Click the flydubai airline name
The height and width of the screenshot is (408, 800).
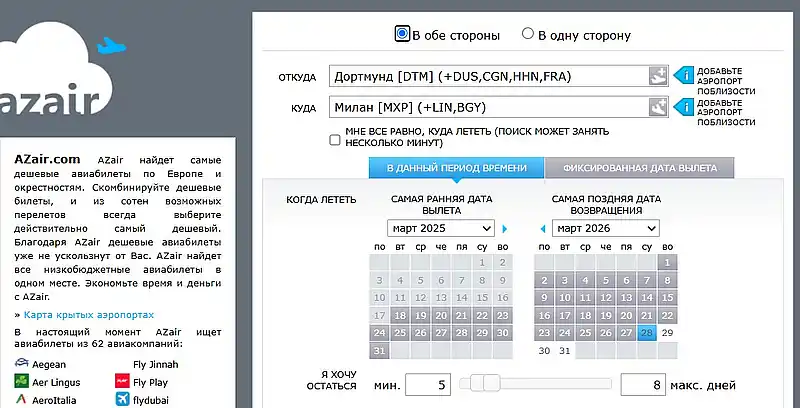coord(151,400)
